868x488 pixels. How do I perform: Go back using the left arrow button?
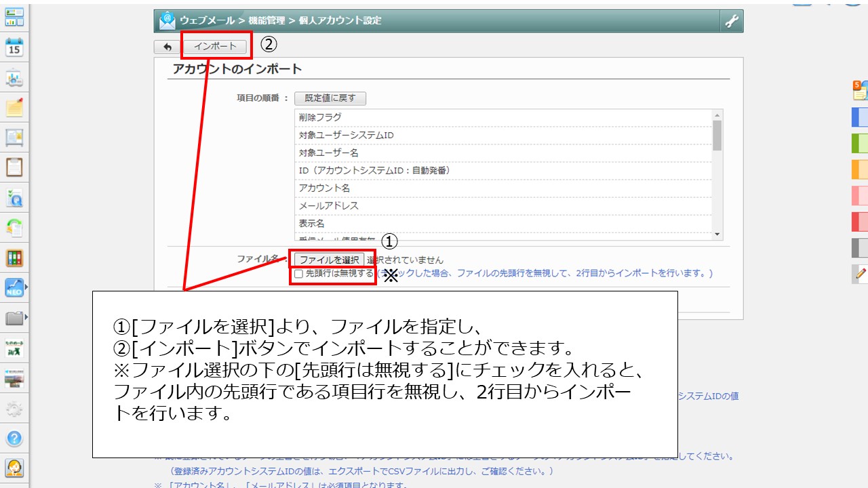167,47
